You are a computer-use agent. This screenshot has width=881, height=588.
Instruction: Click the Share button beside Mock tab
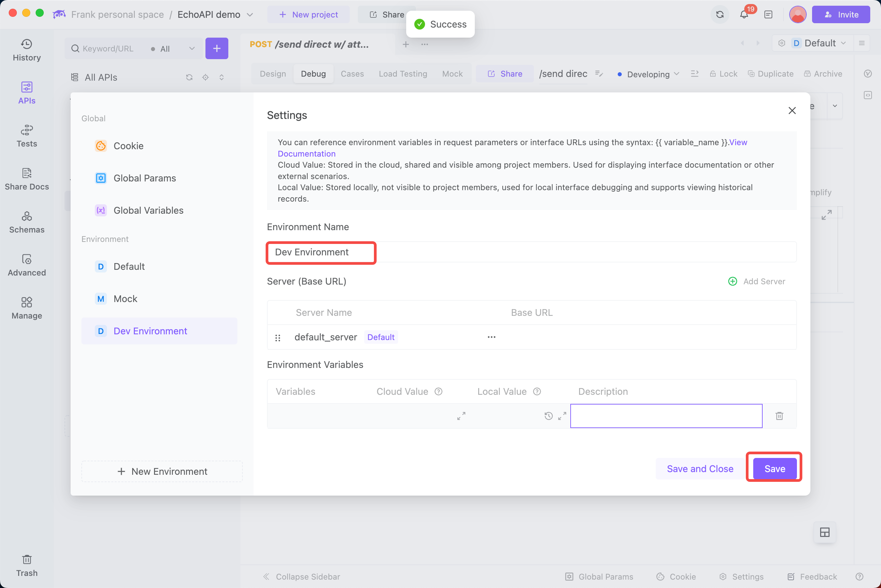(x=505, y=74)
